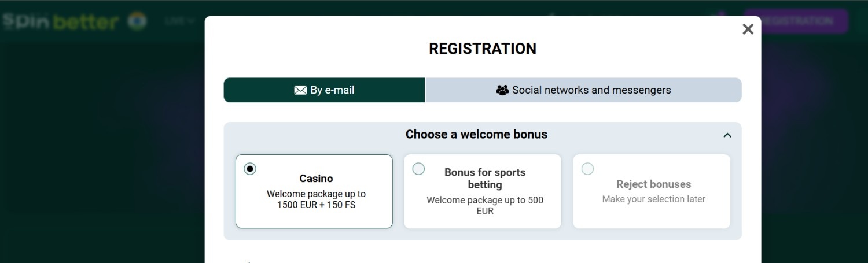Screen dimensions: 868x263
Task: Click the round flag icon beside the logo
Action: tap(137, 21)
